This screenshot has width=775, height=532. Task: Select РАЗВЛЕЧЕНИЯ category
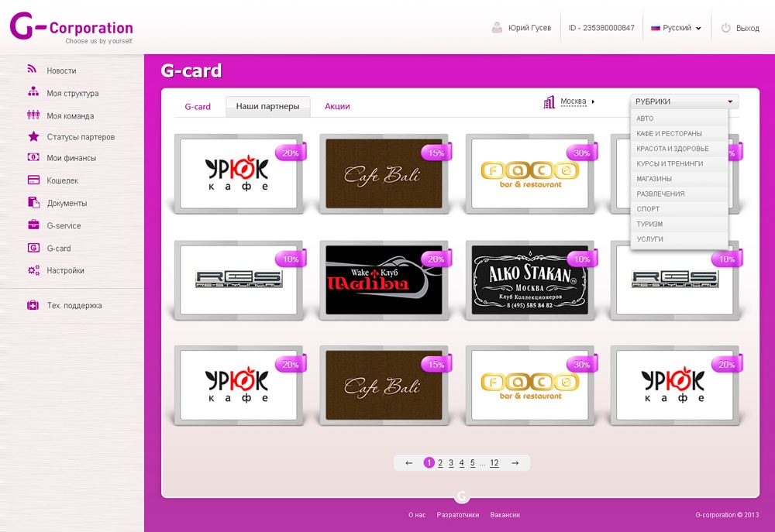pyautogui.click(x=679, y=194)
